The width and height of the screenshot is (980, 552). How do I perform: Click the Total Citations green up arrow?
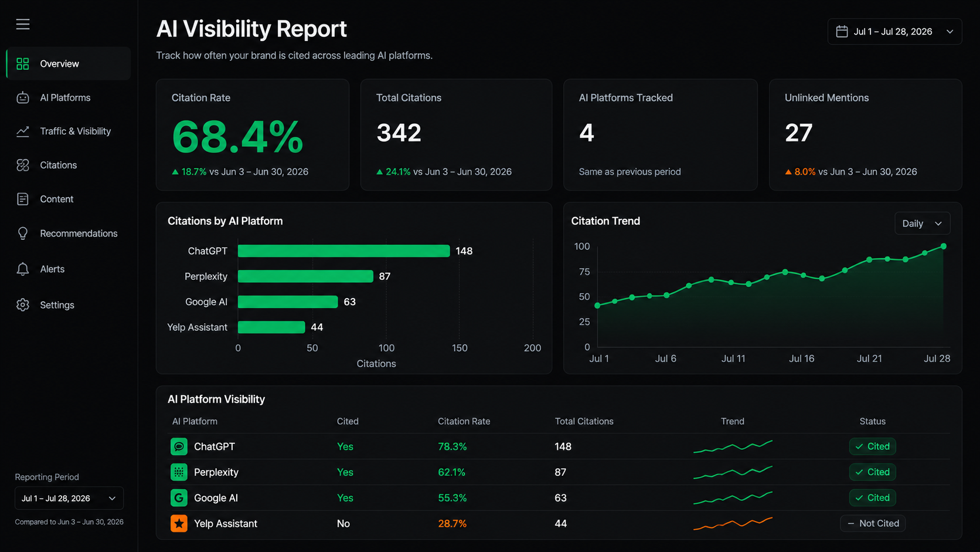tap(379, 172)
